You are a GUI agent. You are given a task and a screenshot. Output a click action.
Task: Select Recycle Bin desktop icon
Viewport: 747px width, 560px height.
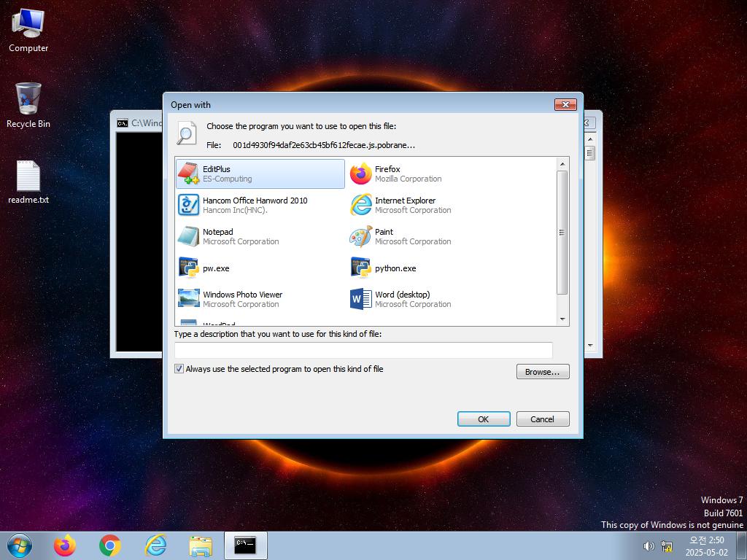[28, 105]
